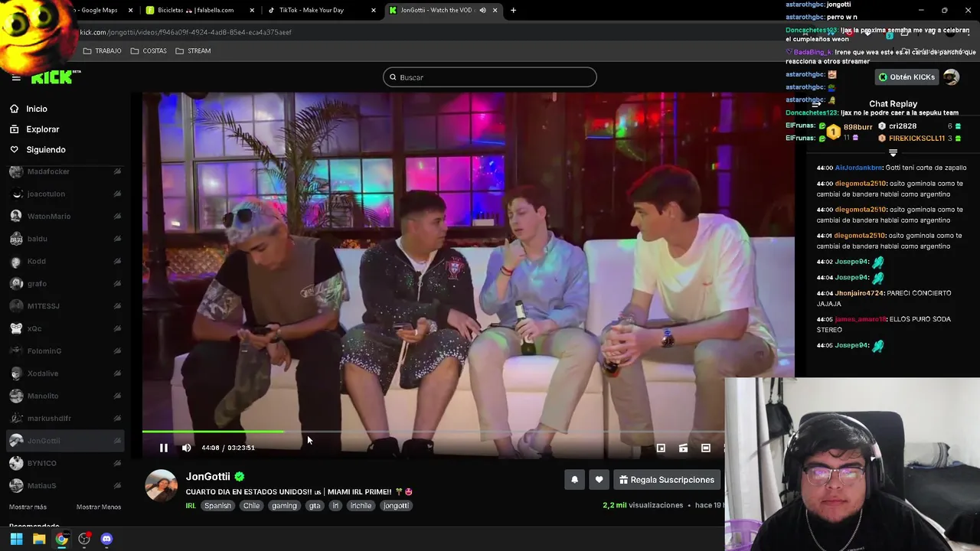Viewport: 980px width, 551px height.
Task: Click the heart follow icon for JonGottii
Action: (599, 480)
